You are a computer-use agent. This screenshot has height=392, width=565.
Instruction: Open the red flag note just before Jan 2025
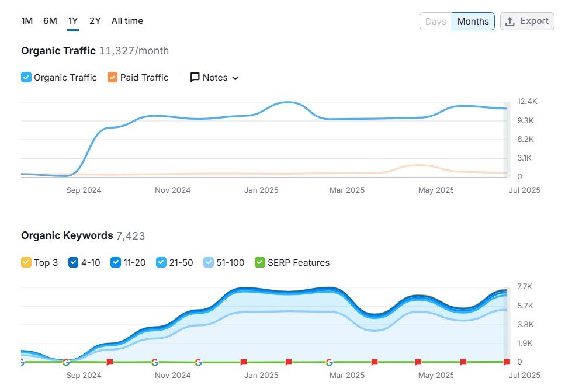point(243,362)
